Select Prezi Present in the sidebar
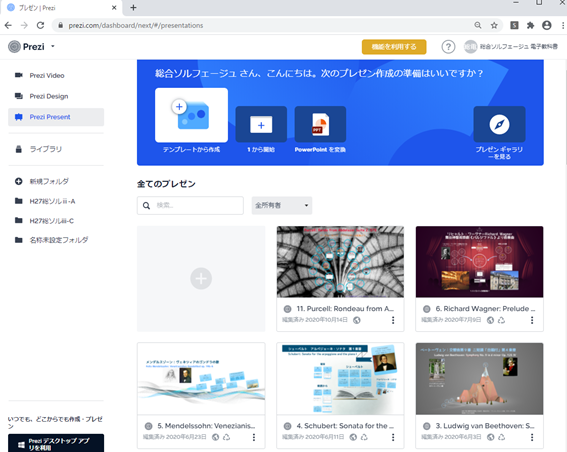The image size is (567, 452). click(56, 117)
